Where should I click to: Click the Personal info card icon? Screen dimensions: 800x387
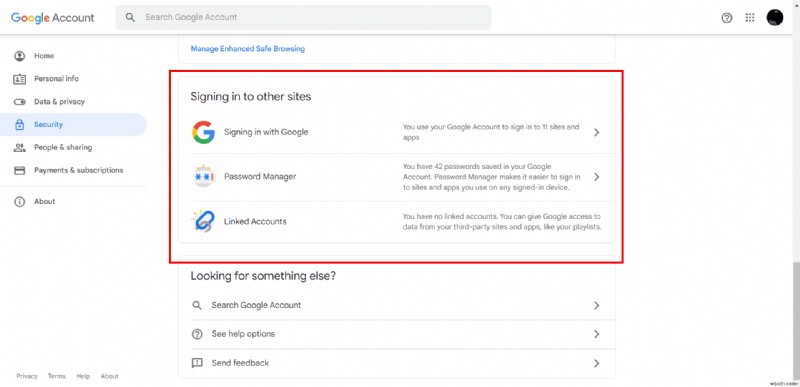tap(20, 79)
